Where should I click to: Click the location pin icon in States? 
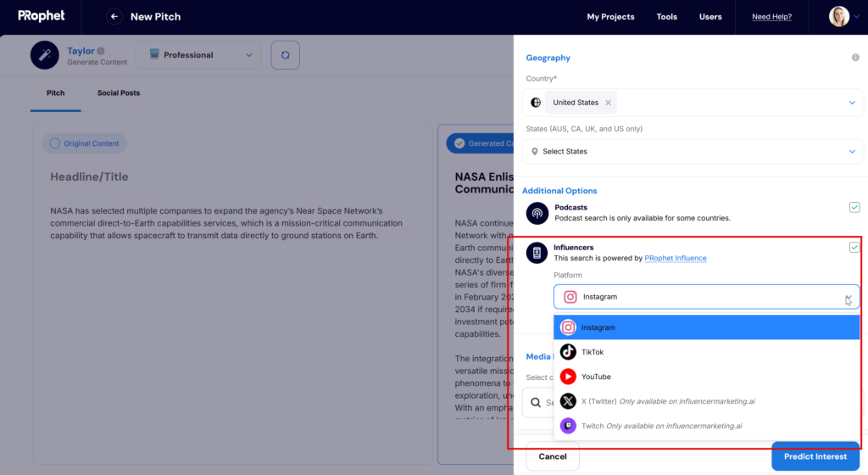tap(534, 152)
